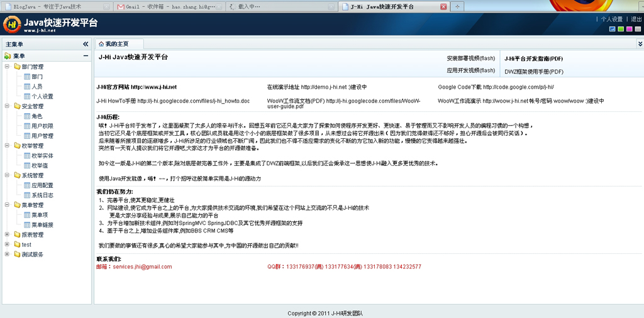Switch to the 载入中 browser tab
The width and height of the screenshot is (644, 318).
(281, 6)
